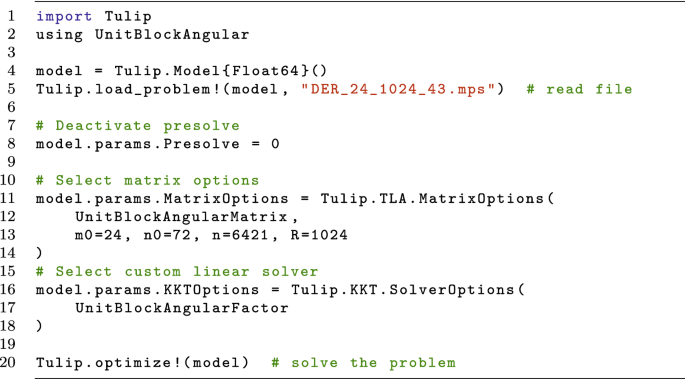
Task: Click the '# Deactivate presolve' comment
Action: point(138,126)
